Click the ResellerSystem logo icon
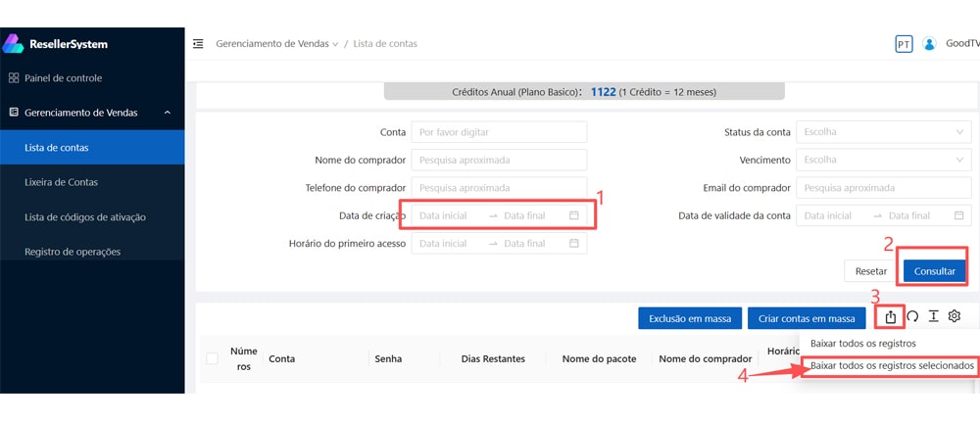The image size is (980, 422). click(x=13, y=44)
